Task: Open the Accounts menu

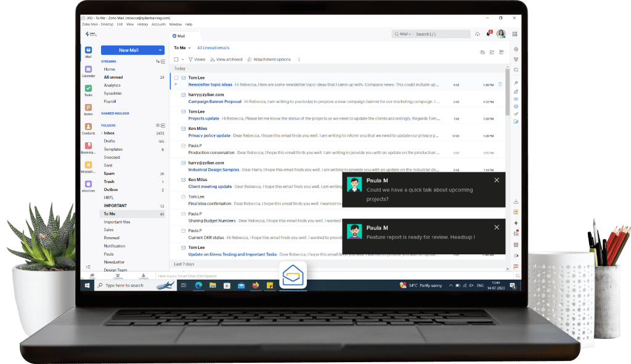Action: click(x=158, y=23)
